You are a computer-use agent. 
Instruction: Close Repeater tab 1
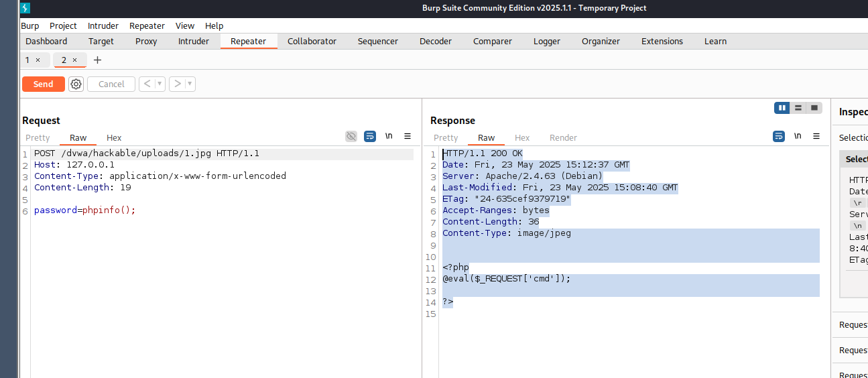pyautogui.click(x=38, y=60)
